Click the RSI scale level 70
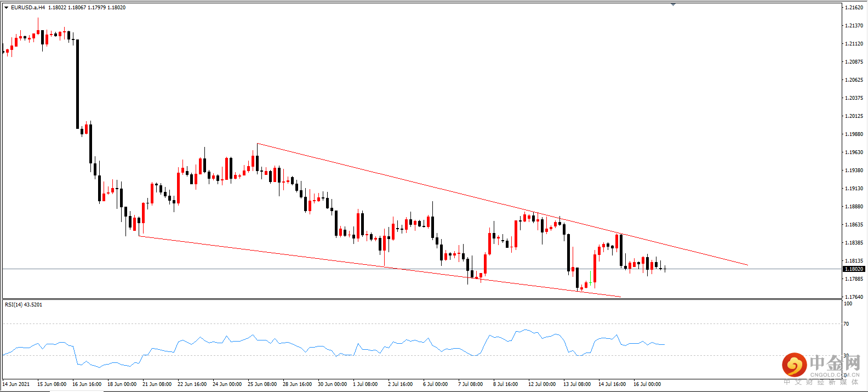The image size is (868, 392). point(846,324)
